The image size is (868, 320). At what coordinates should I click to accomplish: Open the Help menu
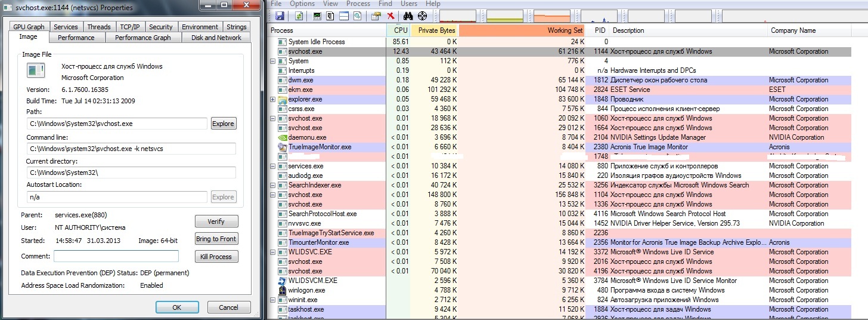(x=433, y=4)
